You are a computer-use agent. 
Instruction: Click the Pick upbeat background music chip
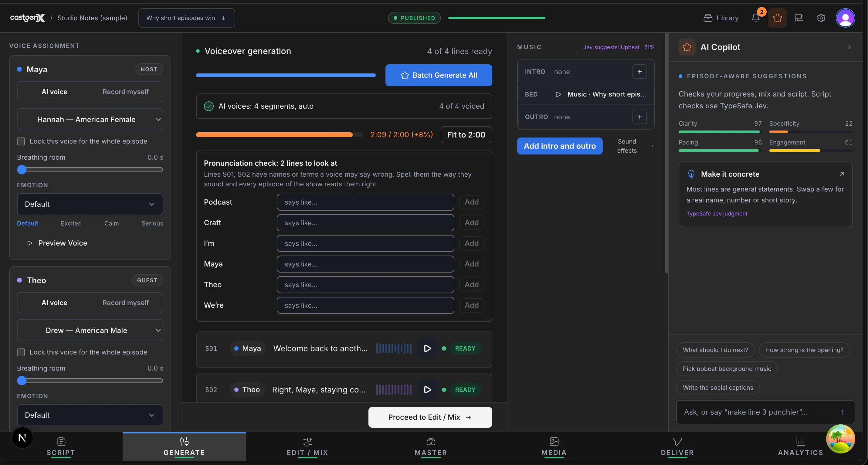(x=727, y=368)
